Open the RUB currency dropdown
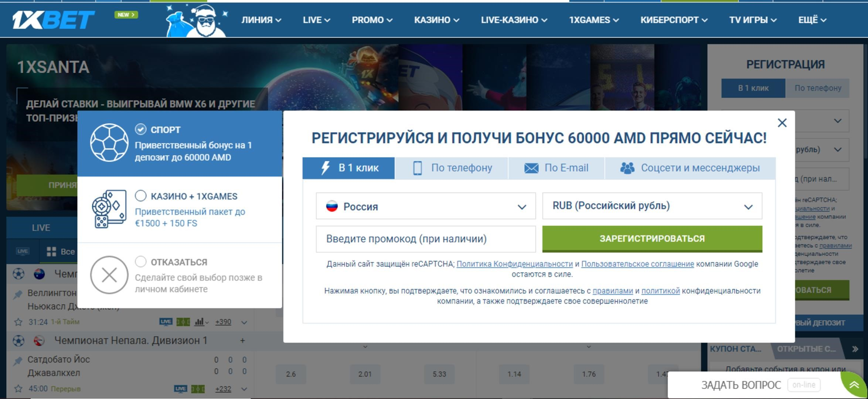The image size is (868, 399). pos(652,206)
